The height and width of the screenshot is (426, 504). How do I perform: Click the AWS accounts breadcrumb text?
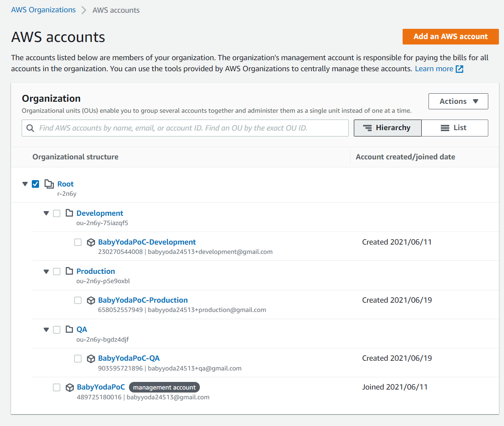116,10
